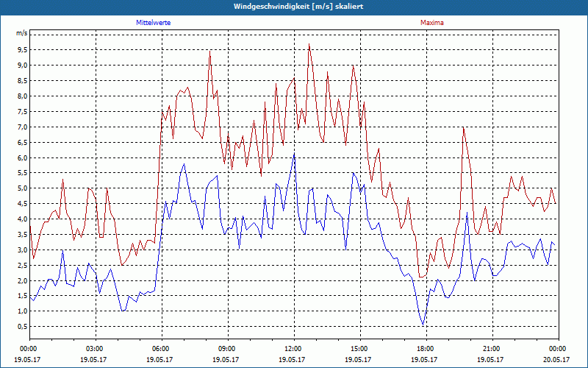Image resolution: width=588 pixels, height=368 pixels.
Task: Click the 8,5 y-axis value
Action: [x=23, y=81]
